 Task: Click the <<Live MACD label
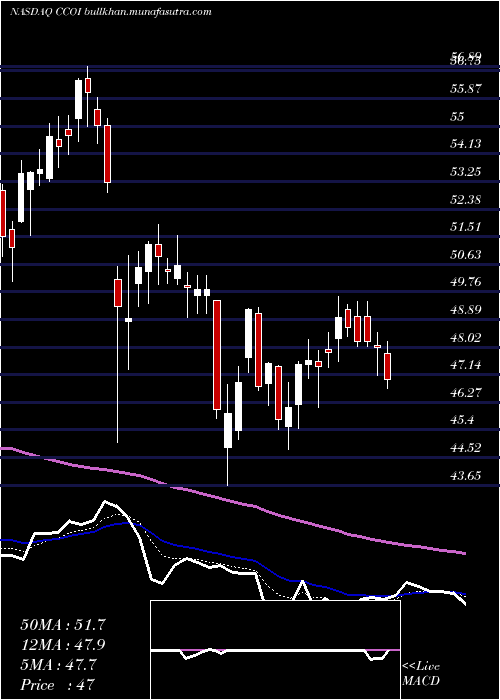pos(421,674)
